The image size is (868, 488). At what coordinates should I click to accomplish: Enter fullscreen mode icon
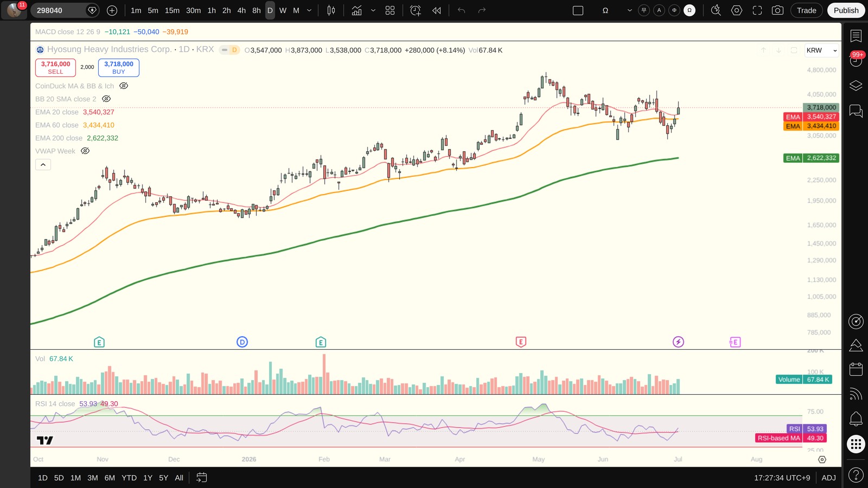coord(757,10)
